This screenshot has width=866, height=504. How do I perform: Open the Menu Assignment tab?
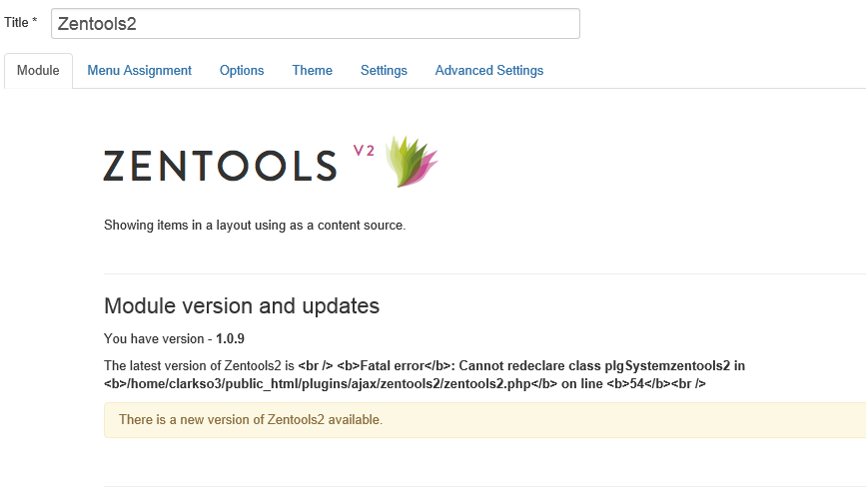(139, 71)
